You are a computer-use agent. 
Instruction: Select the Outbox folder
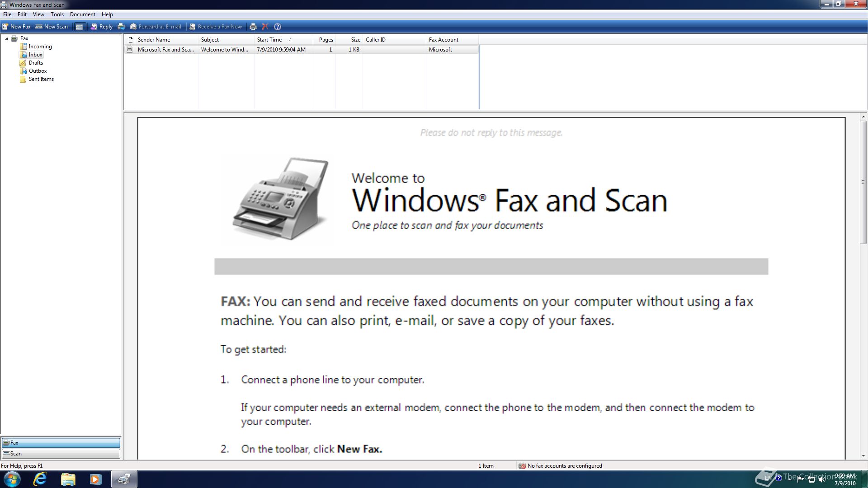[x=38, y=71]
